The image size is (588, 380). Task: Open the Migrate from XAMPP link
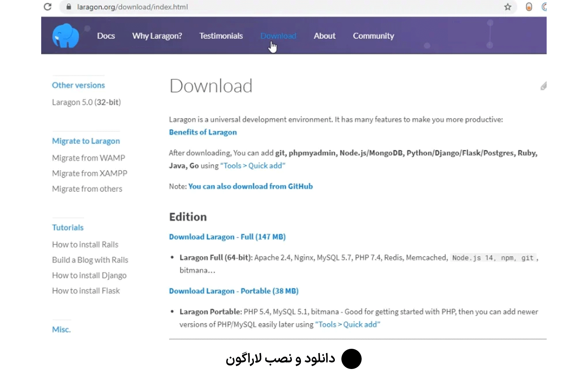[90, 173]
